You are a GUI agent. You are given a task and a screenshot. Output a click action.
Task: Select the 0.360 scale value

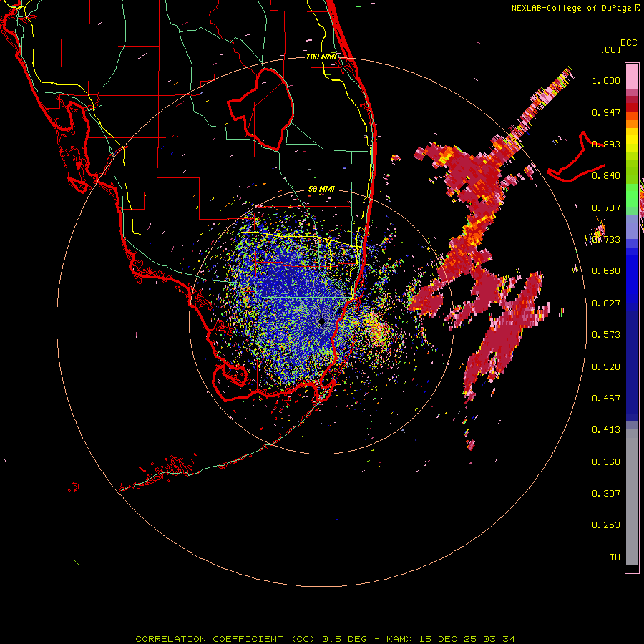pos(606,462)
